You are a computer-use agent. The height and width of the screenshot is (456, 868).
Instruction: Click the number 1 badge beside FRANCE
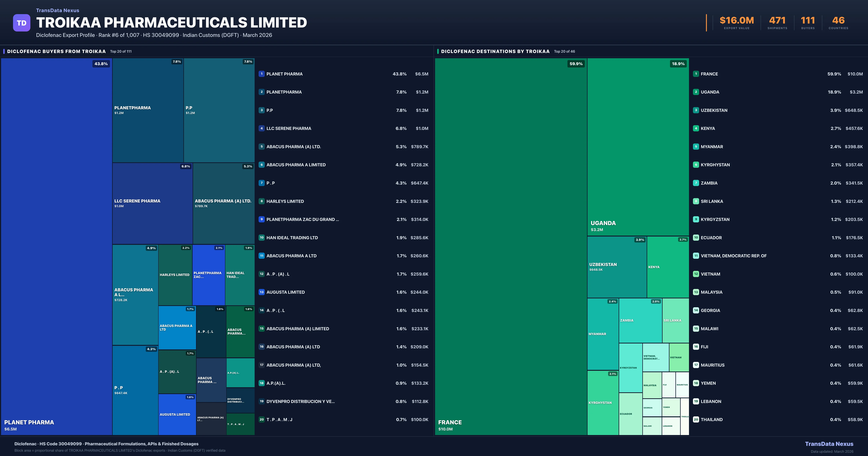[696, 73]
